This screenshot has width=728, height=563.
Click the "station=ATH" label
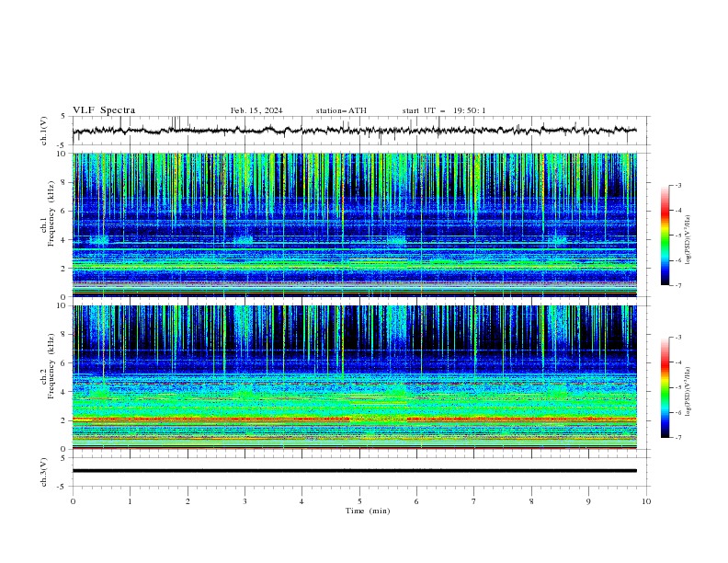[x=341, y=110]
